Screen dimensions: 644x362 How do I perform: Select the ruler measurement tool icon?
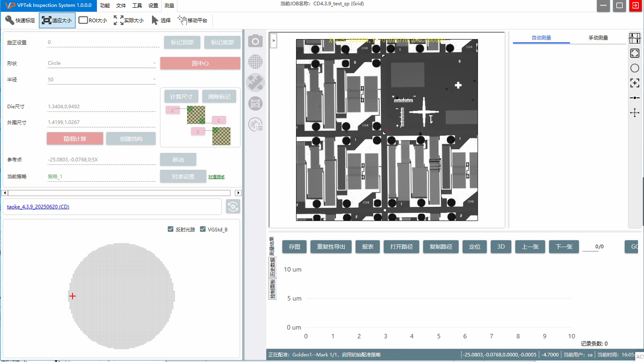pyautogui.click(x=255, y=83)
